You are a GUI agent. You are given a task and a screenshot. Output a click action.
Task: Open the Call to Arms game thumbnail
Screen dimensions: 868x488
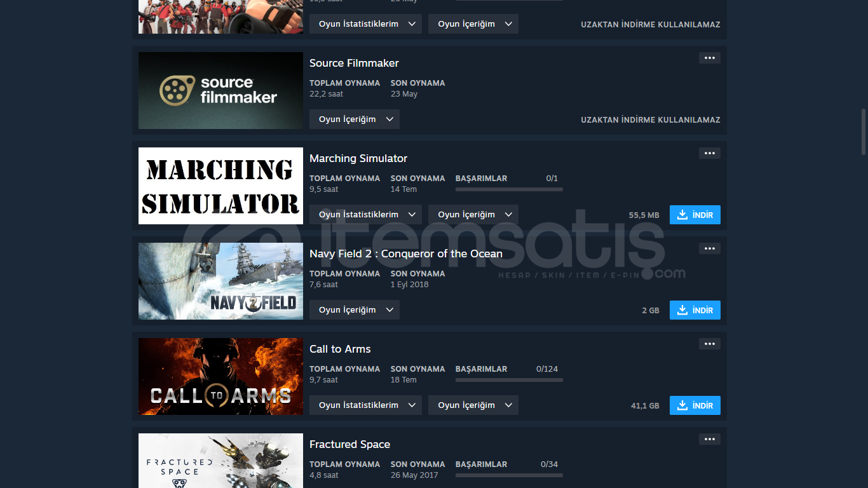pos(220,376)
